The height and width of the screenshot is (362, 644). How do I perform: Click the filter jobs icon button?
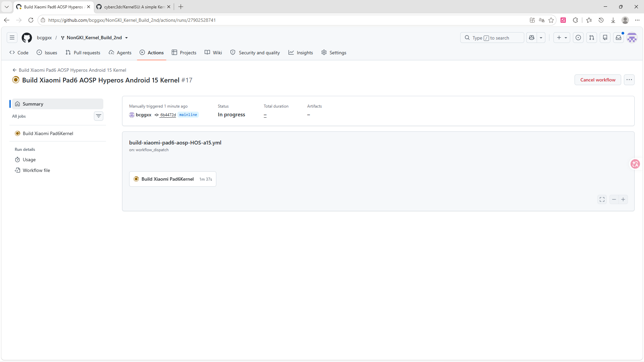point(99,116)
